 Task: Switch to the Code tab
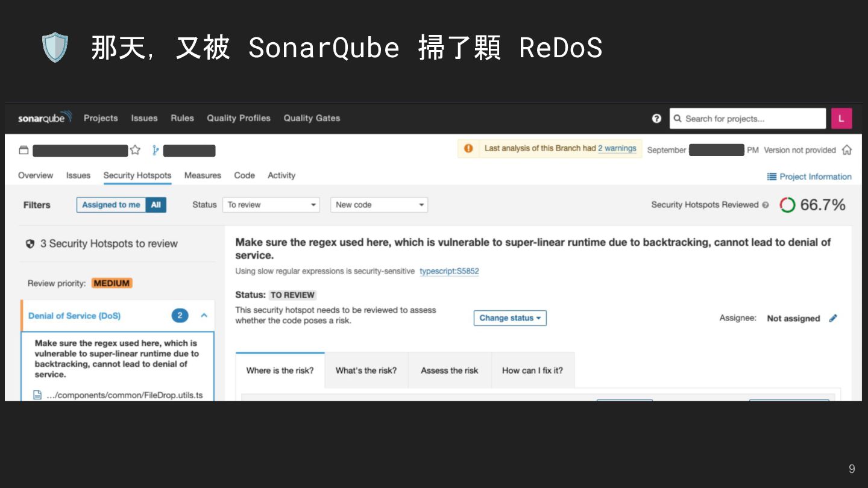[244, 175]
